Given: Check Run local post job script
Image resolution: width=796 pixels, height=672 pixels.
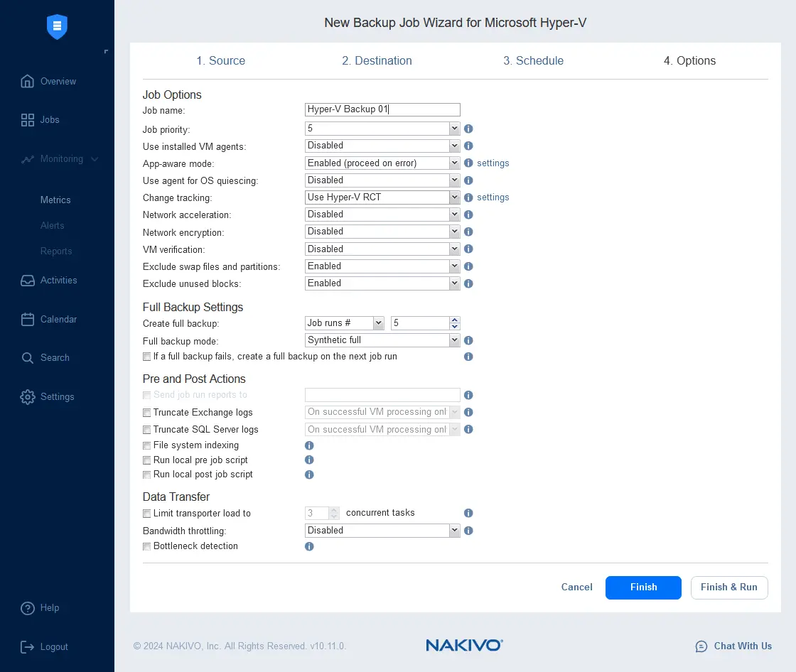Looking at the screenshot, I should pyautogui.click(x=146, y=475).
